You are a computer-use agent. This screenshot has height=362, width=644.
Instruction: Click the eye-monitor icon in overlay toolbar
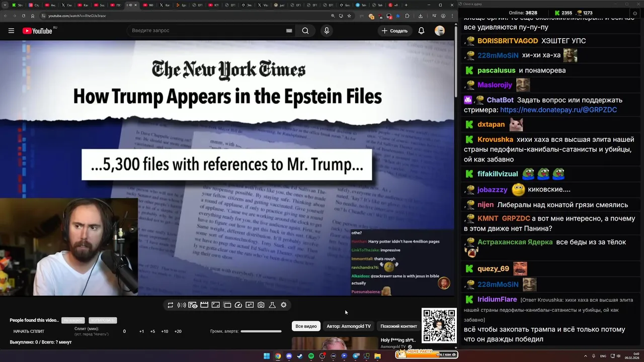[x=193, y=305]
